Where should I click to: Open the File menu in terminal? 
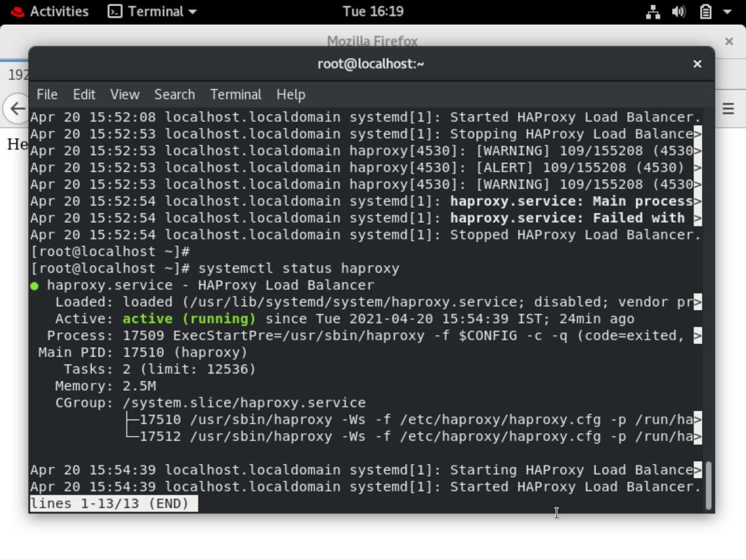(47, 94)
